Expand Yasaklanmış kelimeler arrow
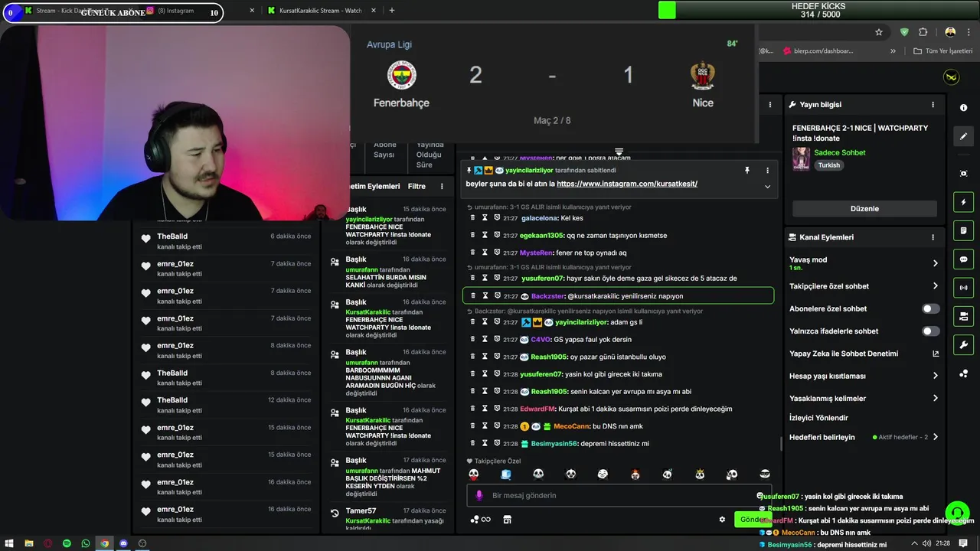The height and width of the screenshot is (551, 980). (935, 398)
